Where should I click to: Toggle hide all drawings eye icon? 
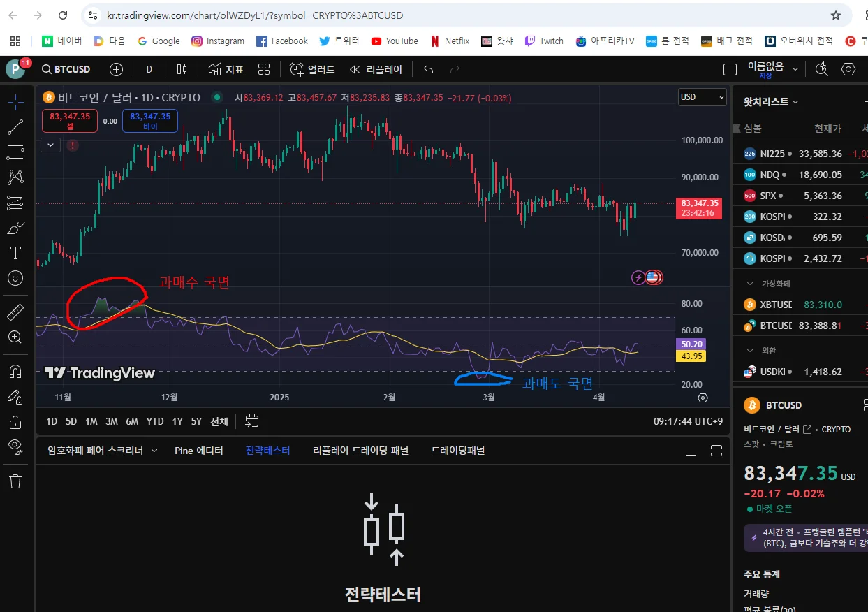15,446
